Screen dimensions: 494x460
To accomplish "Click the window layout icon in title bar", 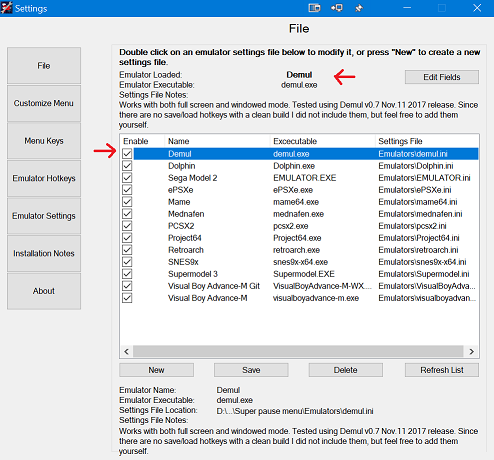I will tap(314, 8).
